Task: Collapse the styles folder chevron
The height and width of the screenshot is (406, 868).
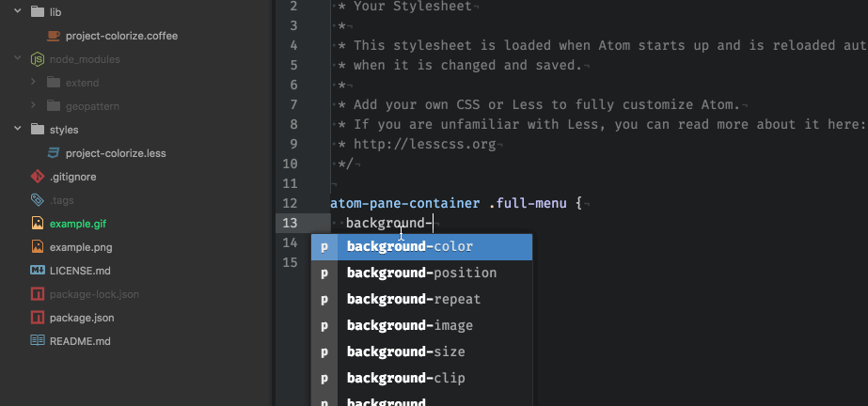Action: (17, 130)
